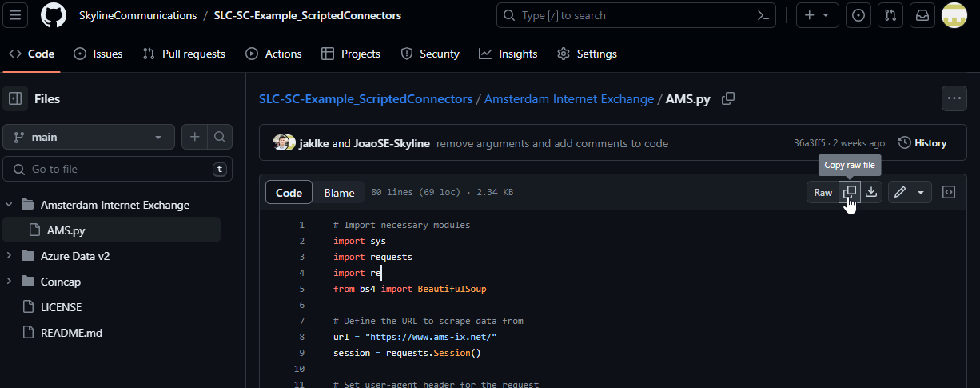Select the Amsterdam Internet Exchange folder
Screen dimensions: 980x388
[115, 205]
